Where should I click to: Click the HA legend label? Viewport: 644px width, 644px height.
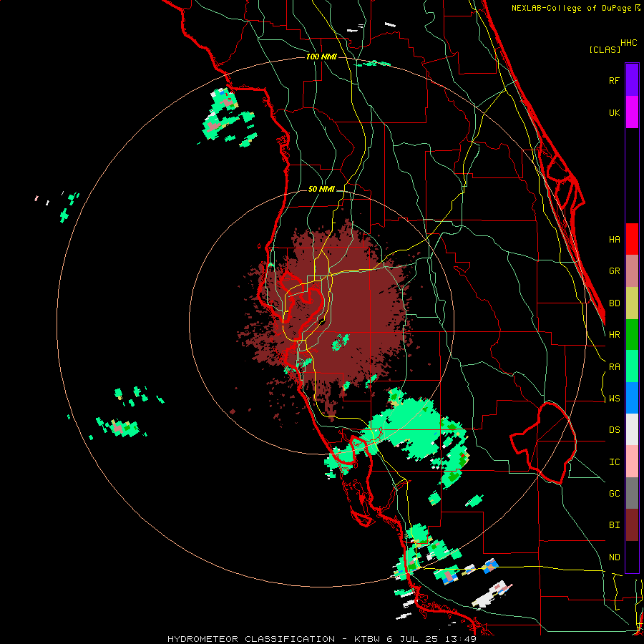coord(614,239)
